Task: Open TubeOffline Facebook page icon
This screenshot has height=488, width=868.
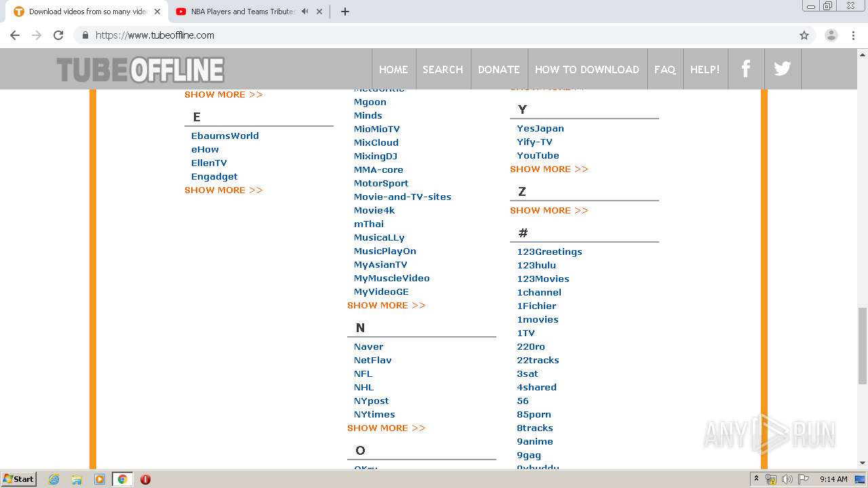Action: 746,68
